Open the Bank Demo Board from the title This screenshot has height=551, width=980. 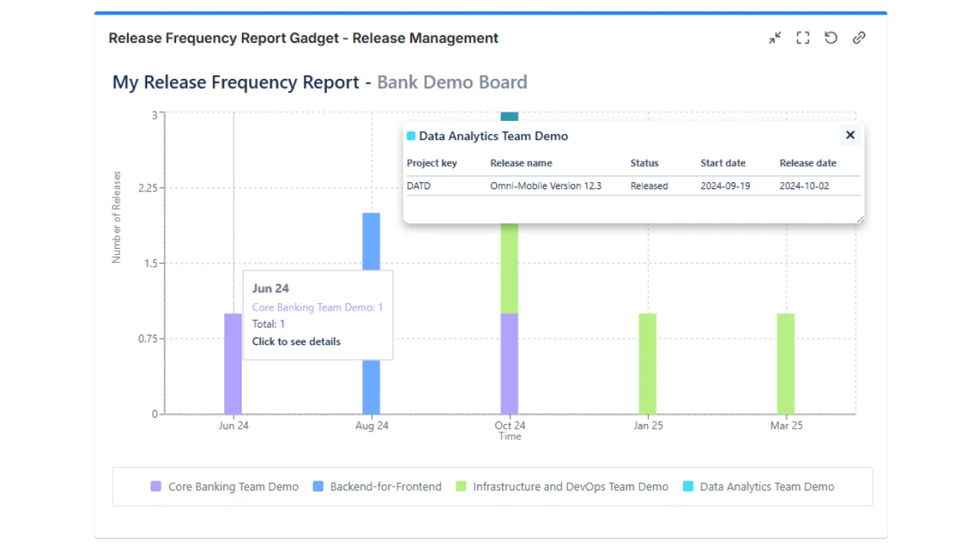tap(452, 82)
